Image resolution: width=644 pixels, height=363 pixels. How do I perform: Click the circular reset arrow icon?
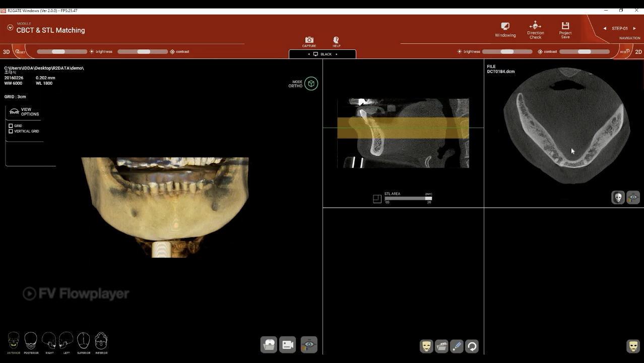pyautogui.click(x=472, y=346)
